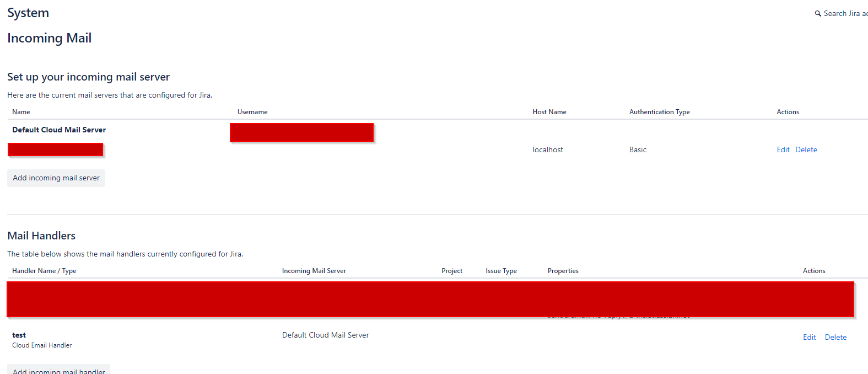The width and height of the screenshot is (868, 374).
Task: Click the Basic authentication type cell
Action: 638,149
